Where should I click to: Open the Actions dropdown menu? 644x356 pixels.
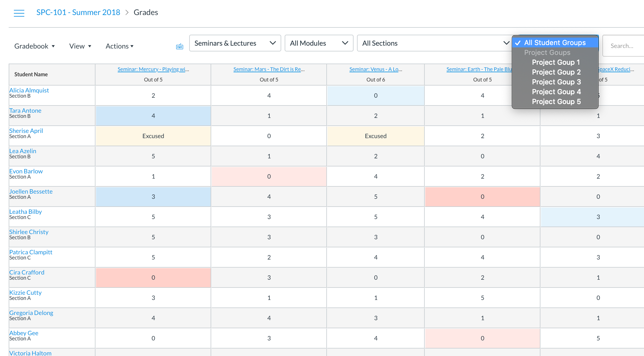(119, 46)
